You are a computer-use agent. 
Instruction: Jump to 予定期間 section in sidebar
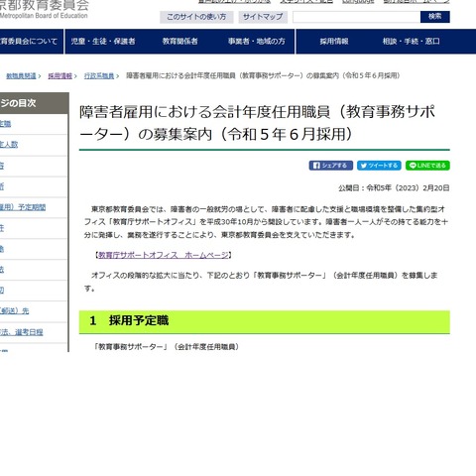coord(23,207)
